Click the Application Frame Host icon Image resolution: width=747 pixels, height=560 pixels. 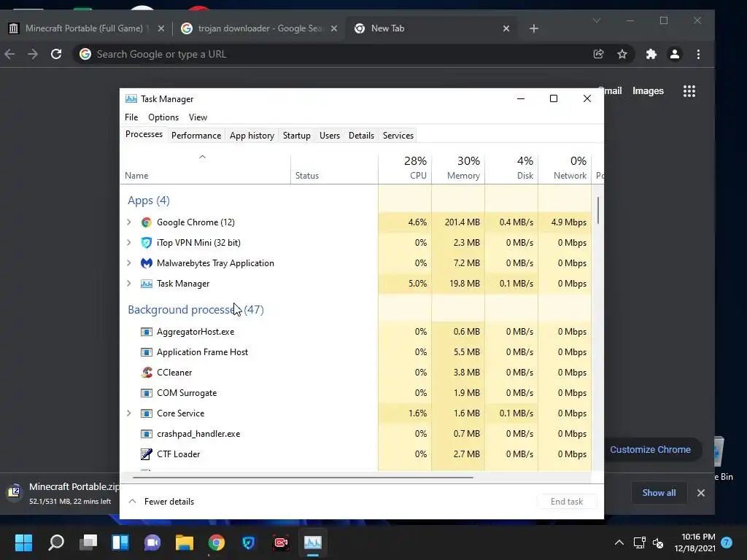146,352
